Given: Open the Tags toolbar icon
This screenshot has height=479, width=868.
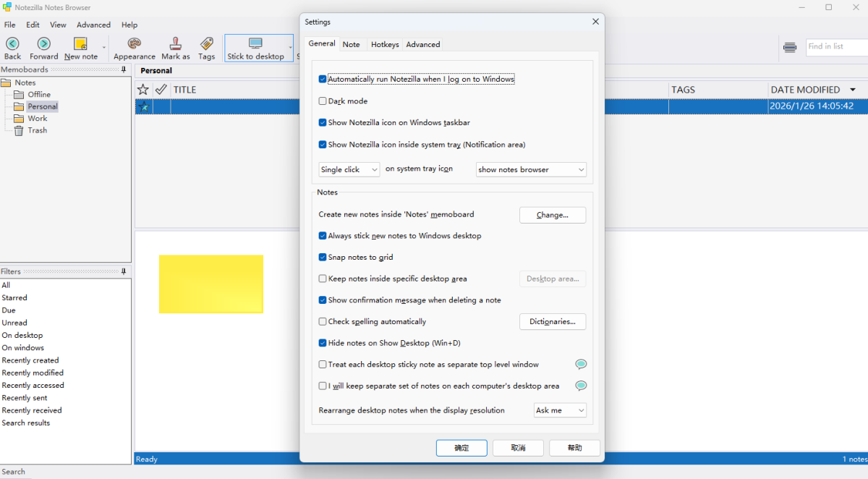Looking at the screenshot, I should point(207,44).
